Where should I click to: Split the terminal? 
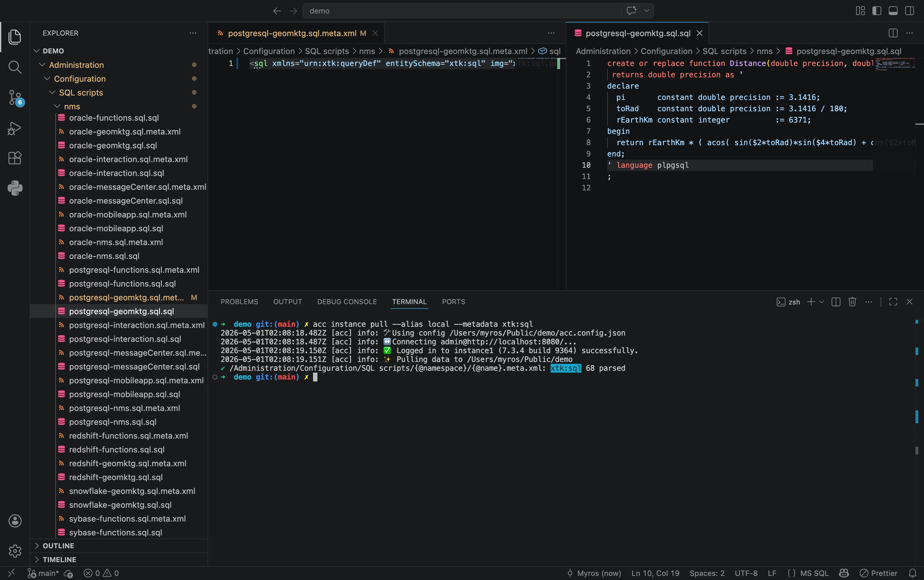pyautogui.click(x=836, y=302)
